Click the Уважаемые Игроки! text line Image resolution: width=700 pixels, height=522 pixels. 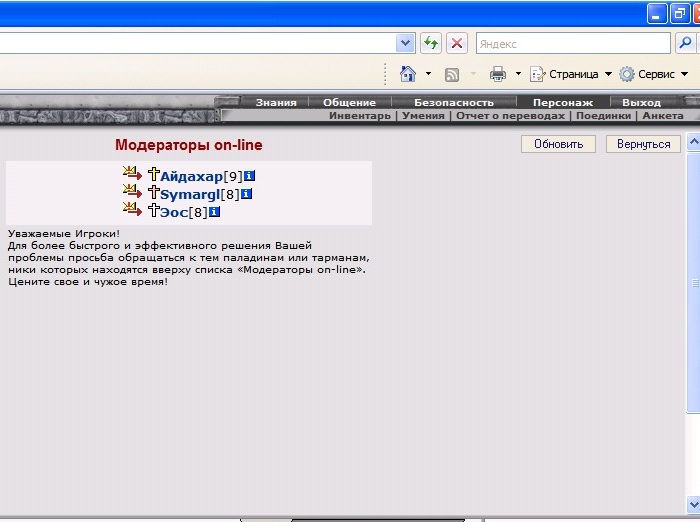click(64, 234)
